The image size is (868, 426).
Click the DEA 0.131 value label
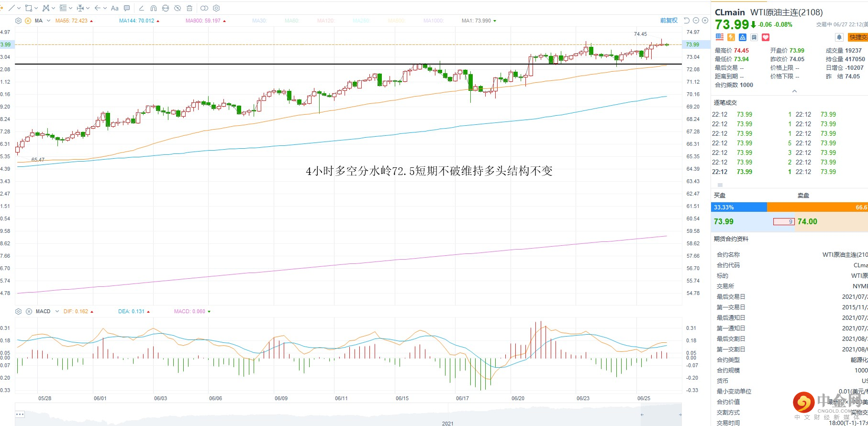click(x=131, y=311)
